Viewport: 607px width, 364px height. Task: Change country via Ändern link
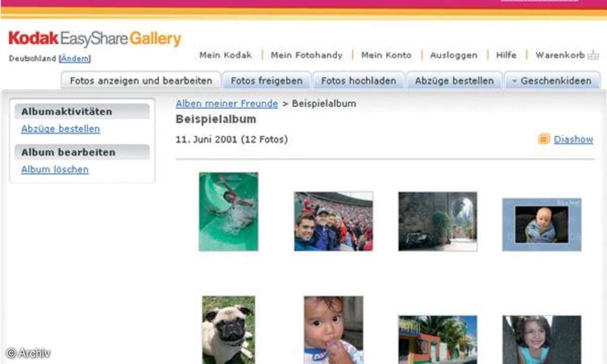pyautogui.click(x=75, y=59)
